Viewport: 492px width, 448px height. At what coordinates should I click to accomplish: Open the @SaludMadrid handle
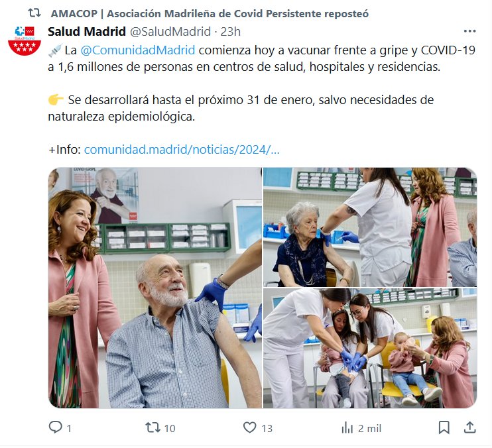coord(170,31)
